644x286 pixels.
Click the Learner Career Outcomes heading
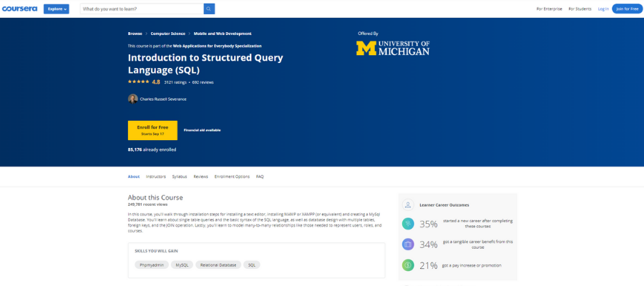pos(444,204)
